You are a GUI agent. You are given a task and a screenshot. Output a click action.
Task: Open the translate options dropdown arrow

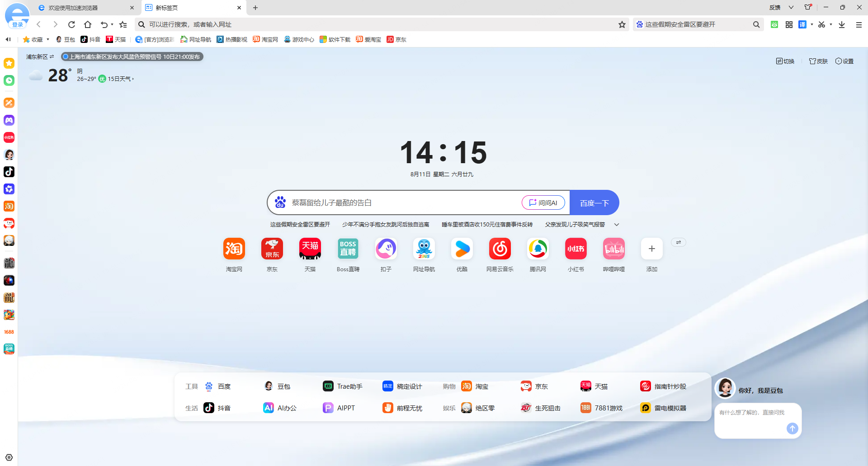[812, 24]
